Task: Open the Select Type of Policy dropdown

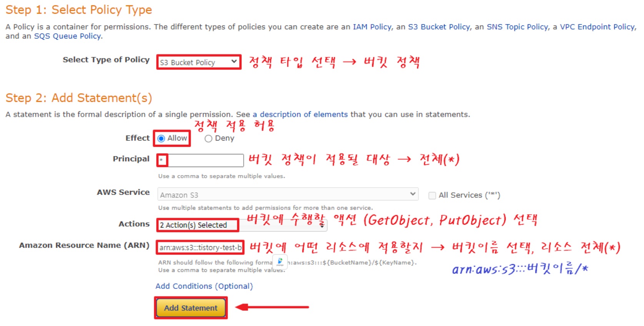Action: point(198,62)
